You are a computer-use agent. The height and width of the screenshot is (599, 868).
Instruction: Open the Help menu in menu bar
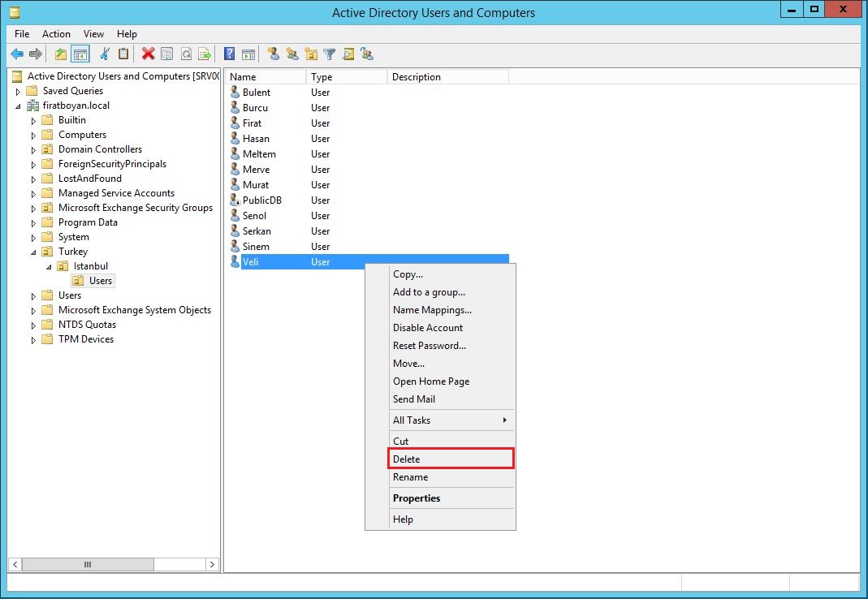(127, 34)
